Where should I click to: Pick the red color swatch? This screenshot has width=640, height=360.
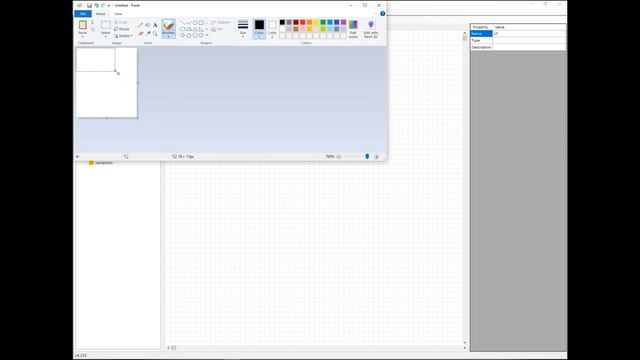302,22
